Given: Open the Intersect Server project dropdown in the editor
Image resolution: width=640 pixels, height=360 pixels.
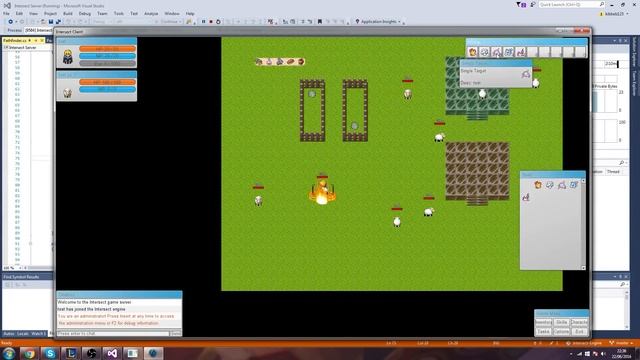Looking at the screenshot, I should (27, 47).
